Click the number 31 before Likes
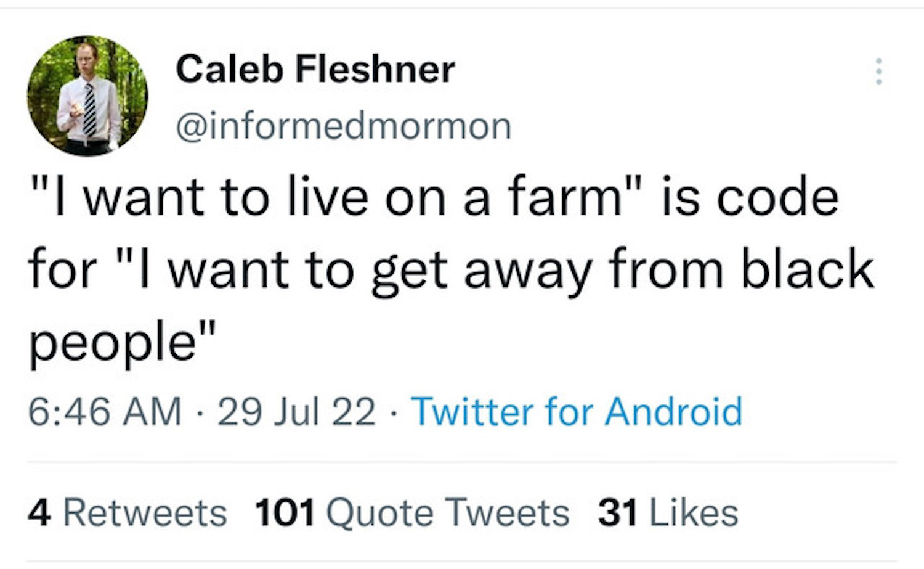Image resolution: width=924 pixels, height=569 pixels. [618, 513]
